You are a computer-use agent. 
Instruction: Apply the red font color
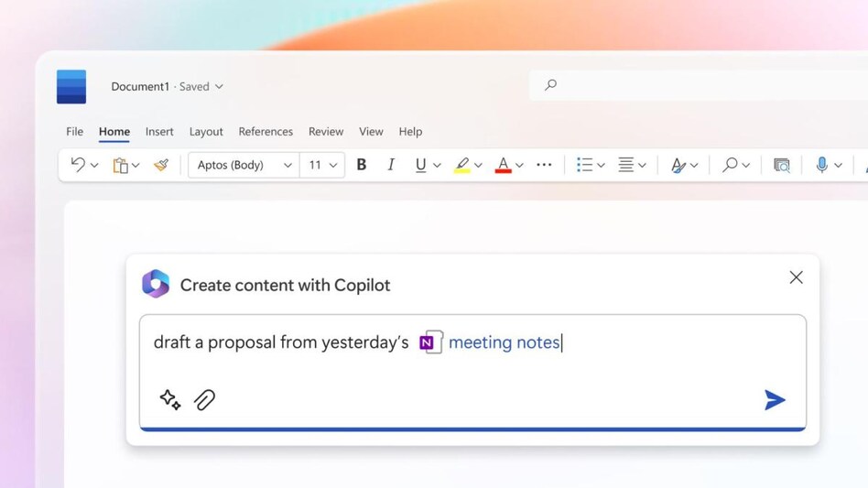[x=504, y=165]
